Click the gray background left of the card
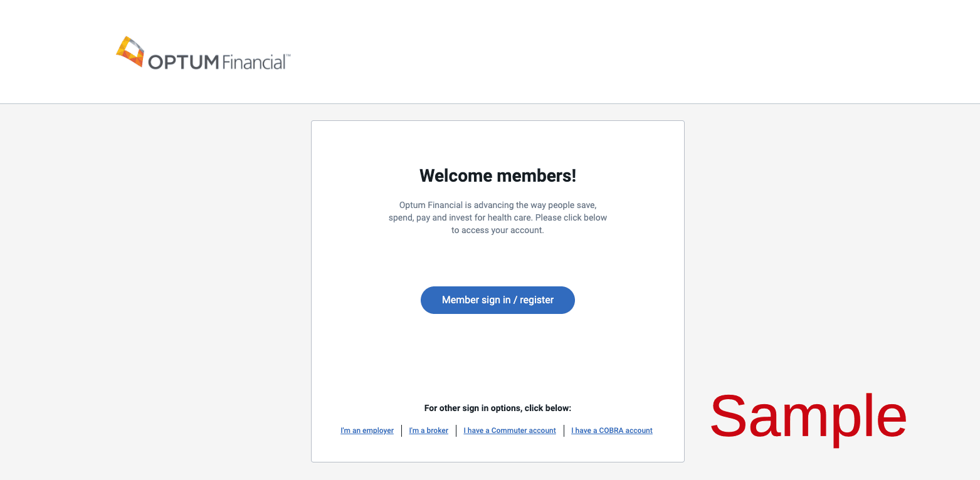980x480 pixels. [x=157, y=282]
